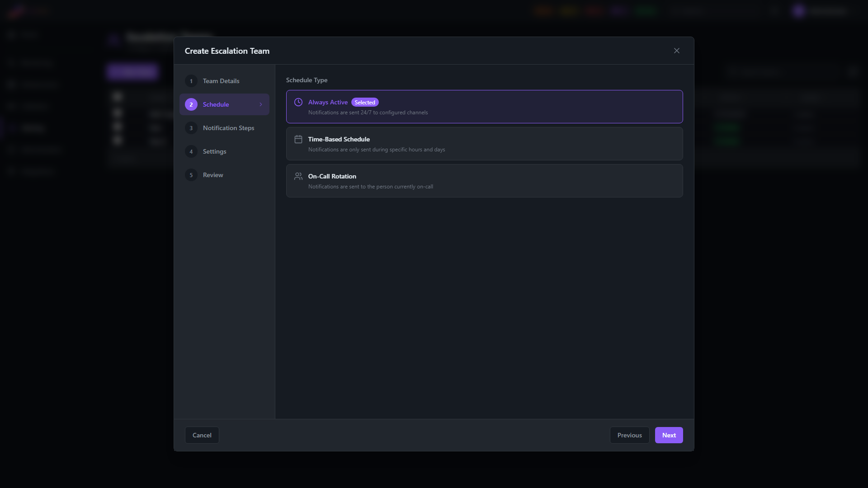Click the Selected badge on Always Active
Screen dimensions: 868x488
click(365, 103)
